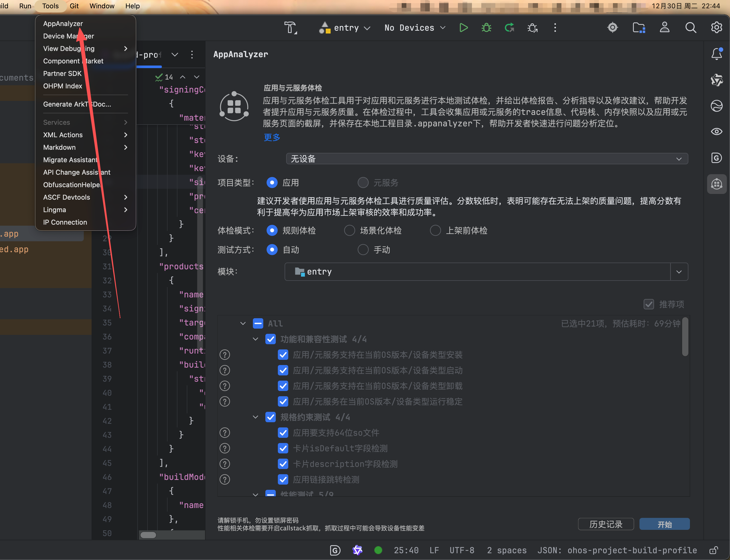The height and width of the screenshot is (560, 730).
Task: Select 上架前体检 check mode
Action: click(x=436, y=230)
